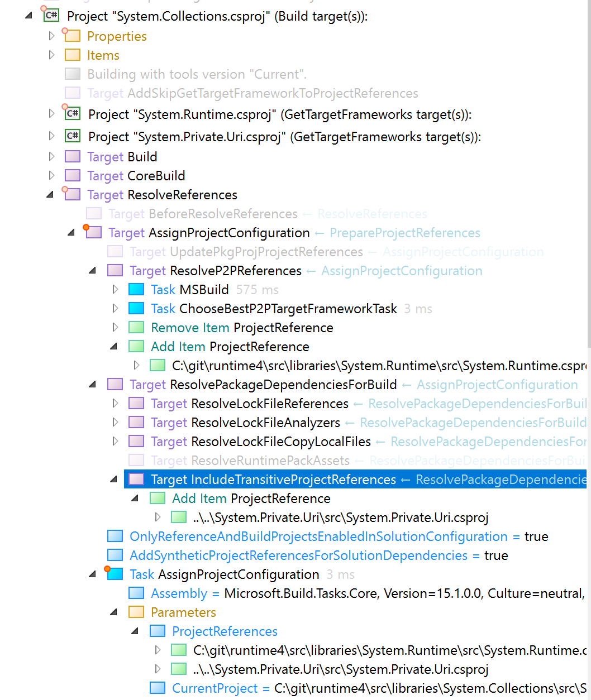Click the C# icon for System.Private.Uri.csproj project
This screenshot has height=700, width=591.
(x=73, y=136)
